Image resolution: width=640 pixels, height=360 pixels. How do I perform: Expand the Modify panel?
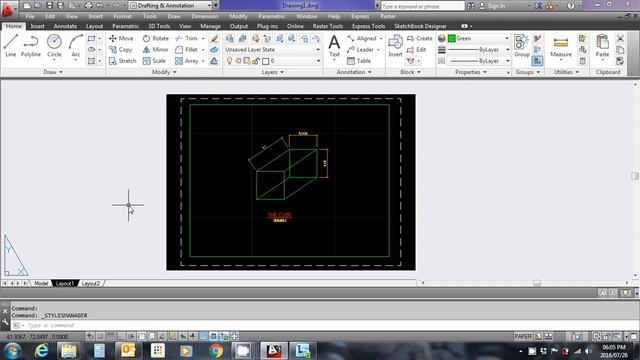point(164,72)
